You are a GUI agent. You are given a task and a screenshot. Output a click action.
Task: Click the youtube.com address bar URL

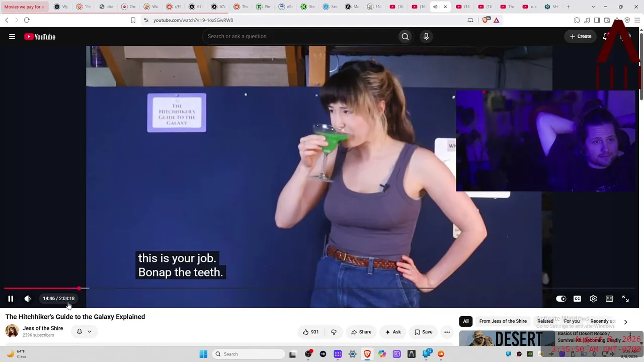click(193, 20)
